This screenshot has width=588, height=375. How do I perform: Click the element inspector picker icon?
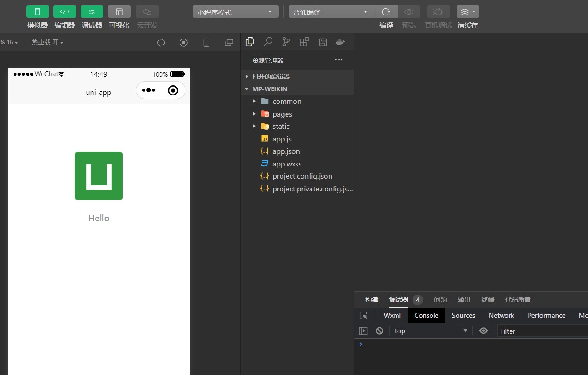click(x=364, y=316)
